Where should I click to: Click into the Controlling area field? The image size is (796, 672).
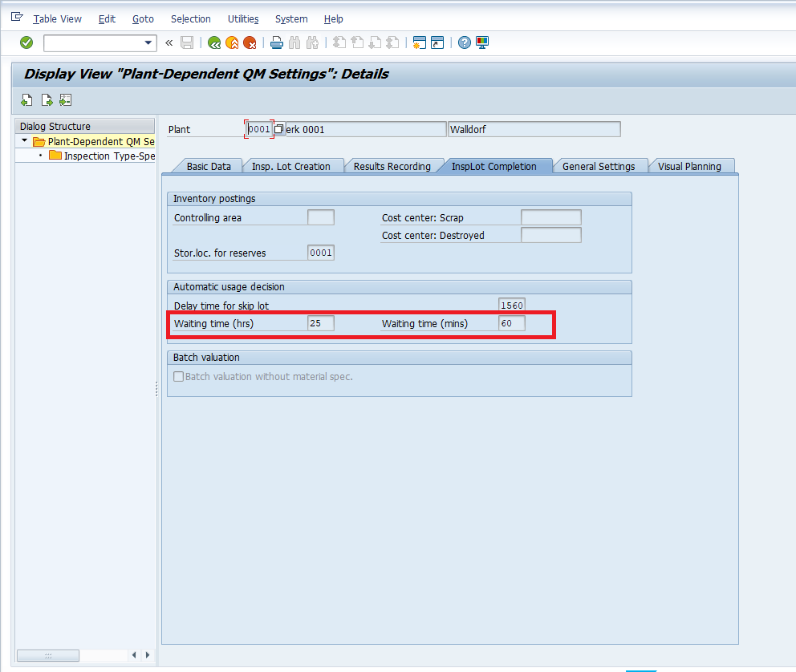[x=321, y=217]
